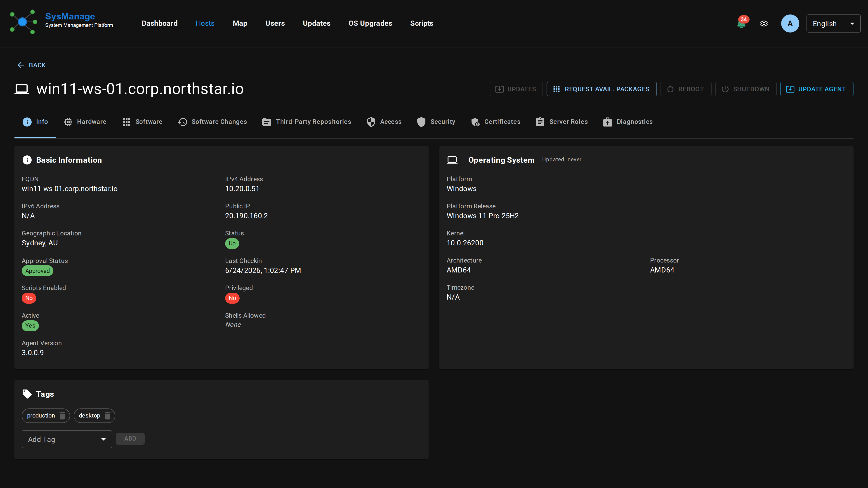Click the download icon in Update Agent
Screen dimensions: 868x488
pyautogui.click(x=790, y=89)
